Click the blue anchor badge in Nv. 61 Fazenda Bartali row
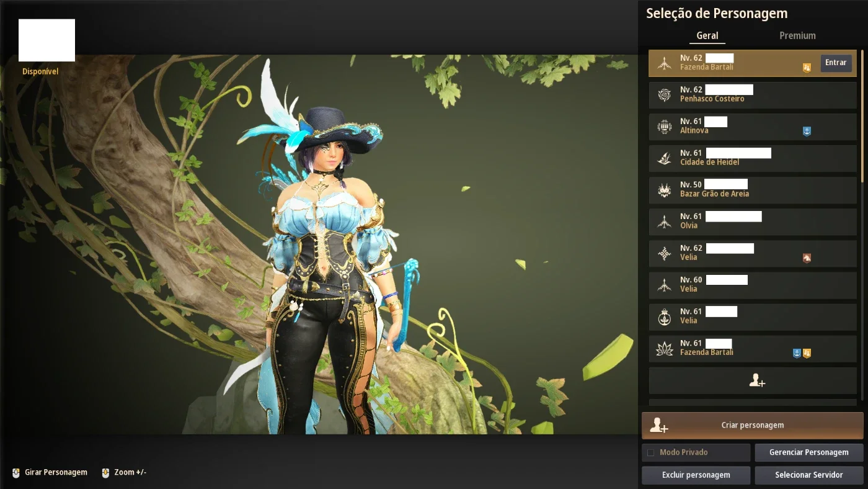868x489 pixels. point(797,353)
